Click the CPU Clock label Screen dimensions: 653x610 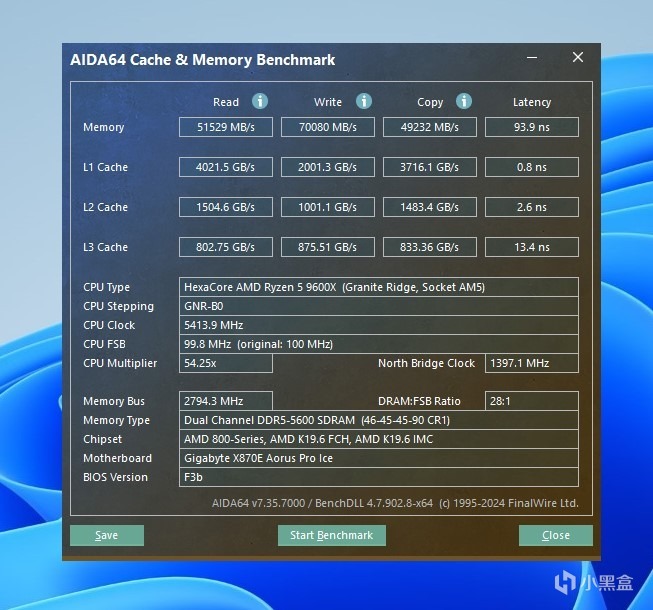tap(109, 325)
